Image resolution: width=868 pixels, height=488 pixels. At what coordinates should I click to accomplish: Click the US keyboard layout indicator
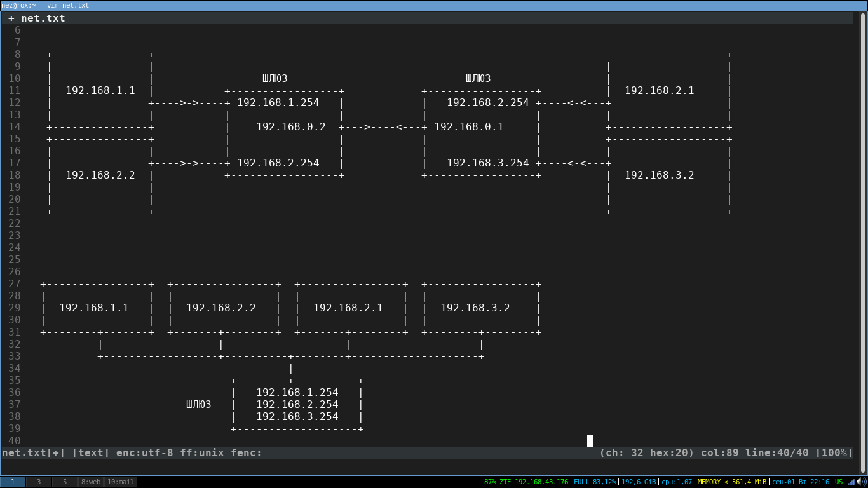click(x=839, y=482)
